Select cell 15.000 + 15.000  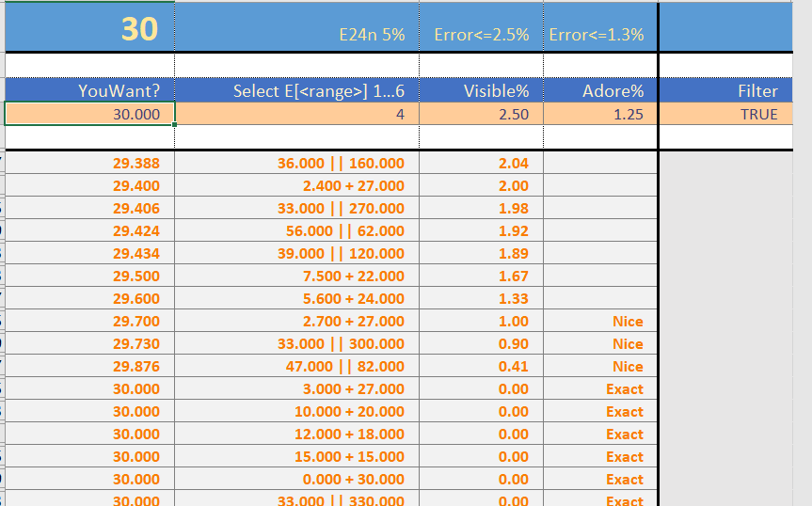(296, 456)
